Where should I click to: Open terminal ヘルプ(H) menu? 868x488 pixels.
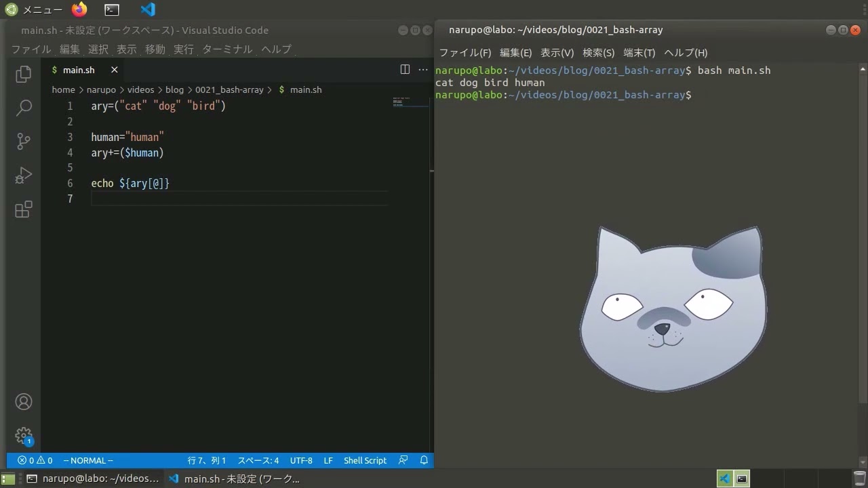point(686,52)
